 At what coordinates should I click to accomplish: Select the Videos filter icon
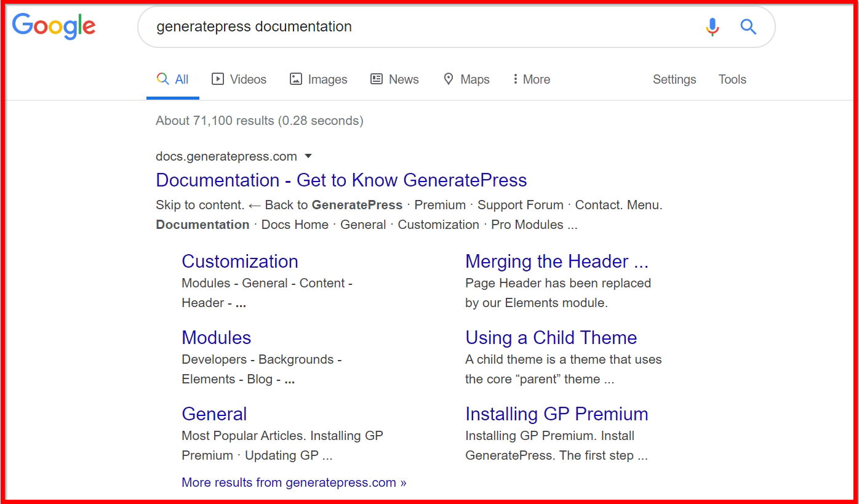point(218,79)
